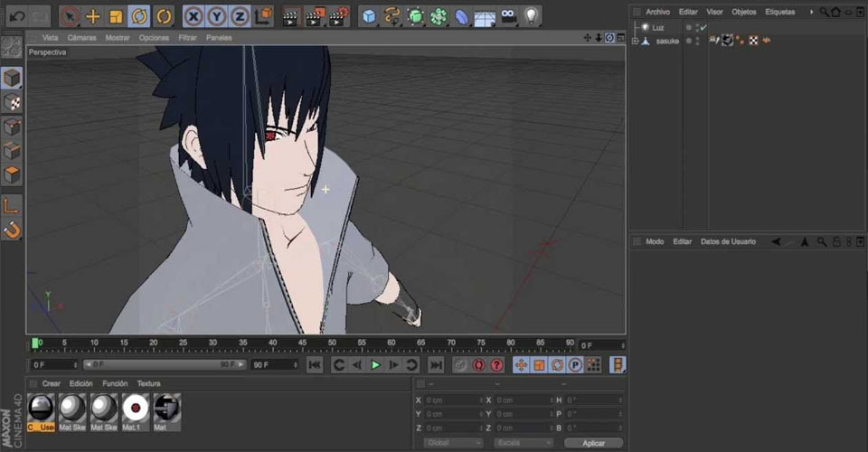This screenshot has height=452, width=868.
Task: Select the highlighted Rotate tool
Action: pyautogui.click(x=139, y=16)
